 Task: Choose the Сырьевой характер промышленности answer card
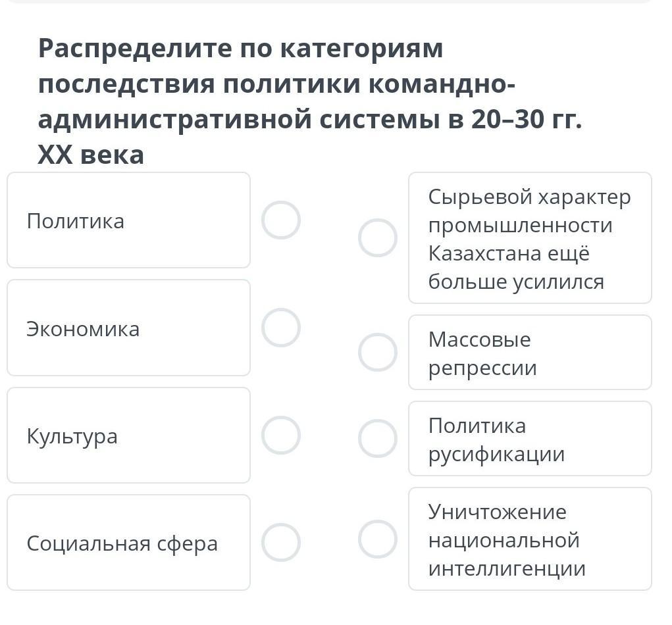click(530, 238)
